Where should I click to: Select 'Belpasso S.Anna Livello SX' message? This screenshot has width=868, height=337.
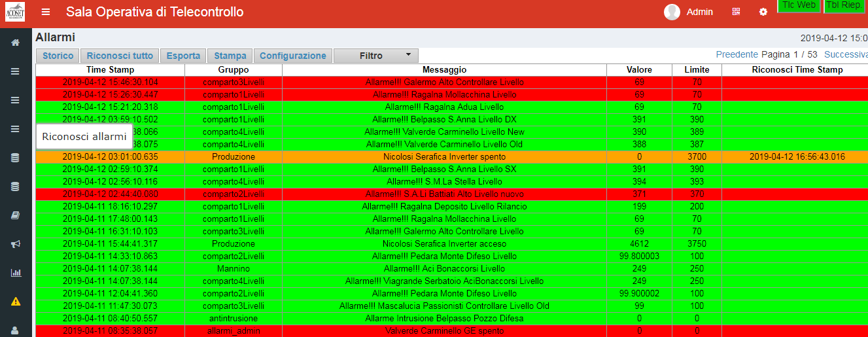444,169
